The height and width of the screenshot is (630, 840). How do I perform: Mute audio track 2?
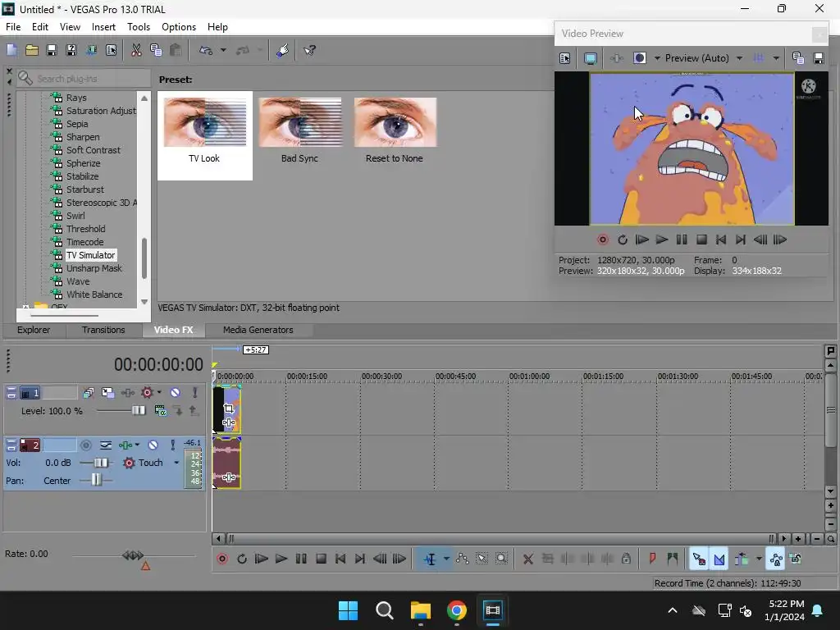coord(153,445)
